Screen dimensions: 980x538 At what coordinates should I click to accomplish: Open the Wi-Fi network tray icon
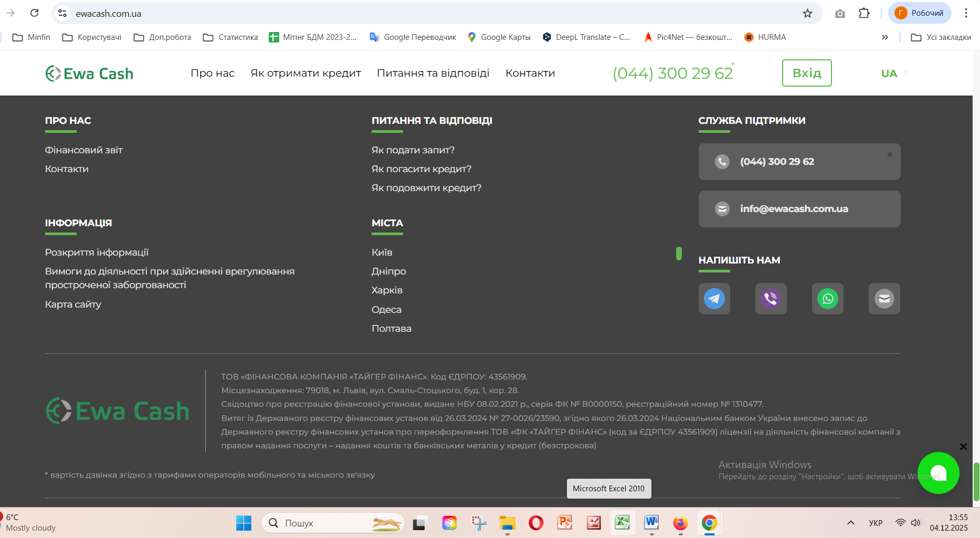coord(901,523)
